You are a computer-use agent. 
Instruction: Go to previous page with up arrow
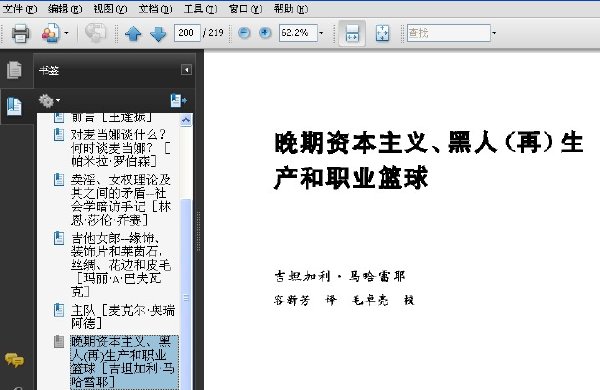click(133, 34)
